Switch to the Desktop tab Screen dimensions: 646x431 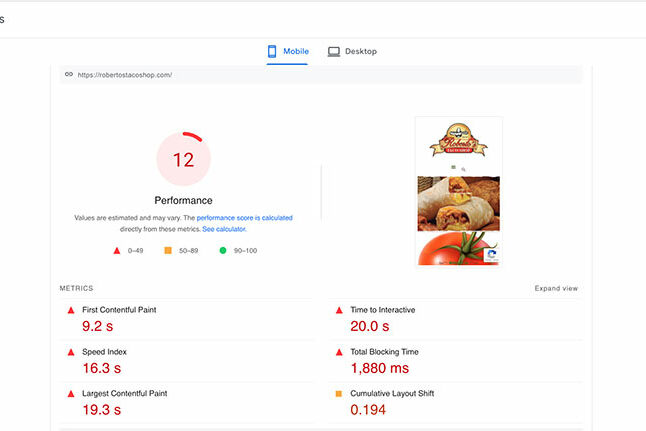pos(352,51)
